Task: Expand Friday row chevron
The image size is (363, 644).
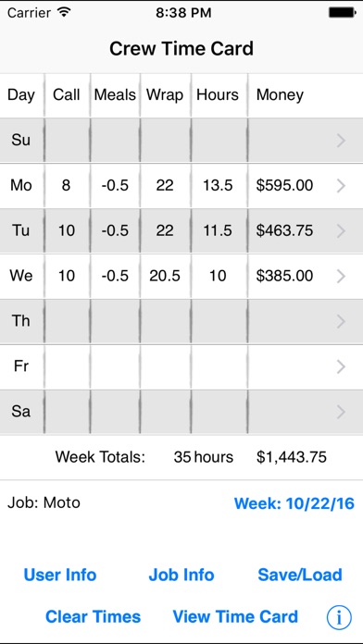Action: coord(341,366)
